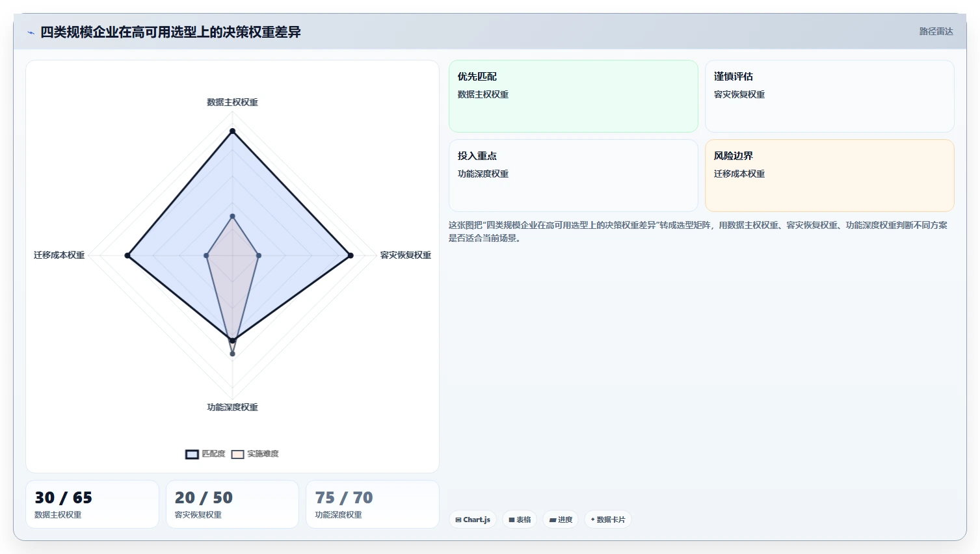Viewport: 980px width, 554px height.
Task: Click the 75 / 70 功能深度权重 stat card
Action: pos(373,505)
